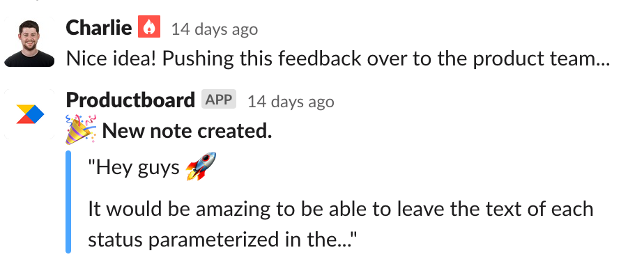Image resolution: width=644 pixels, height=273 pixels.
Task: Open timestamp on Productboard's message
Action: [291, 101]
